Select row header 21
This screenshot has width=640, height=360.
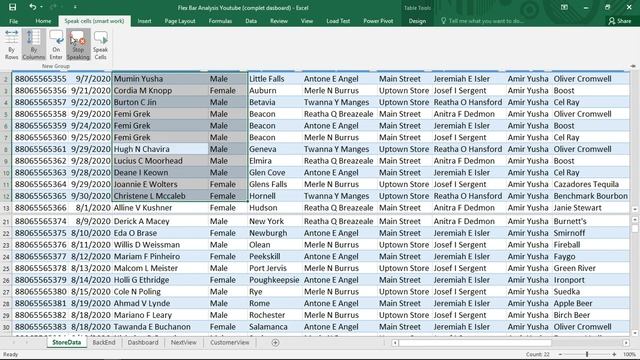coord(6,221)
